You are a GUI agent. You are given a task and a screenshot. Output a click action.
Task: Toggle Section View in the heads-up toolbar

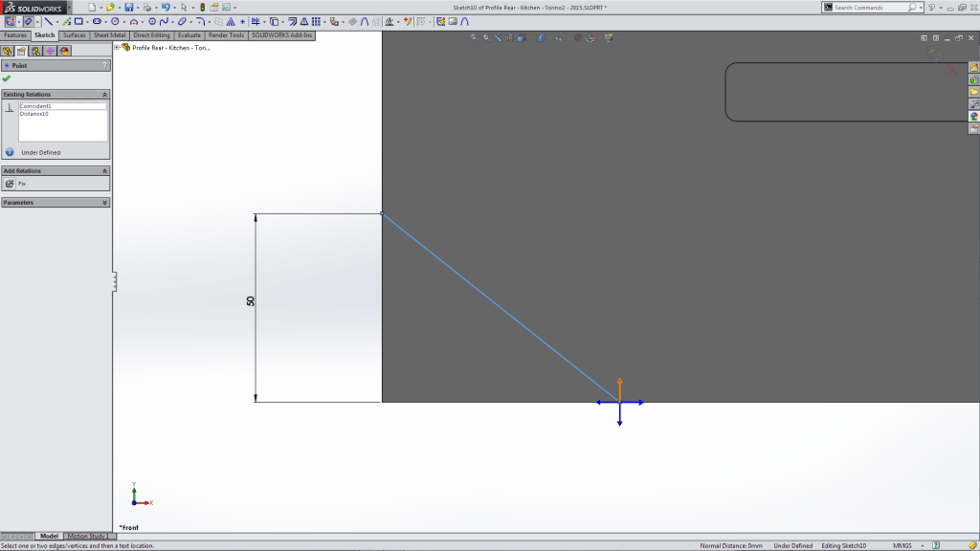click(509, 38)
